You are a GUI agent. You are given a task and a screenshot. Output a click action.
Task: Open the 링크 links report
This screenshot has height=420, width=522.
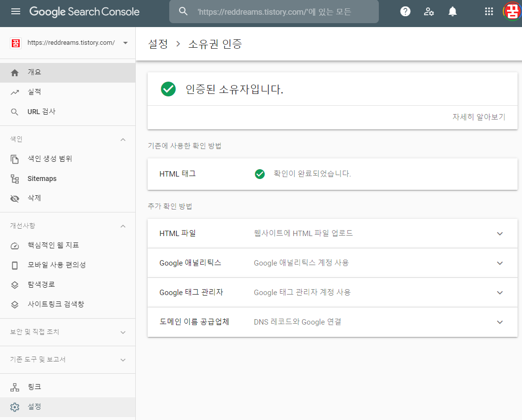67,387
